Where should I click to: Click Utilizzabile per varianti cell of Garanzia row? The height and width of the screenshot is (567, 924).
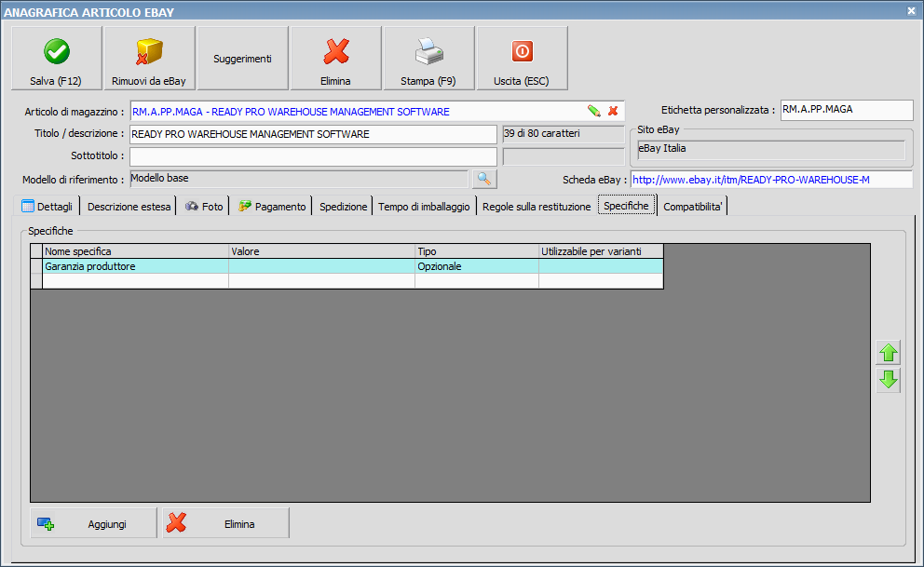(601, 266)
